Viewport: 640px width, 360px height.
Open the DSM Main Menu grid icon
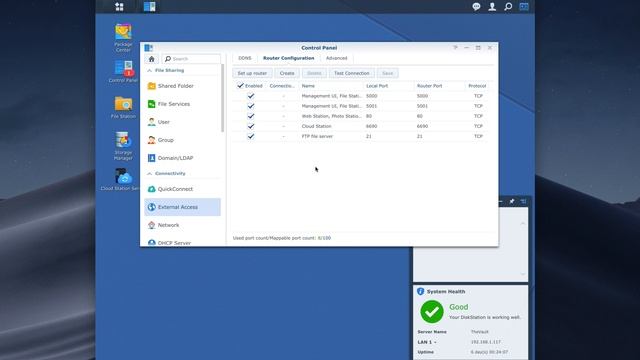[119, 7]
